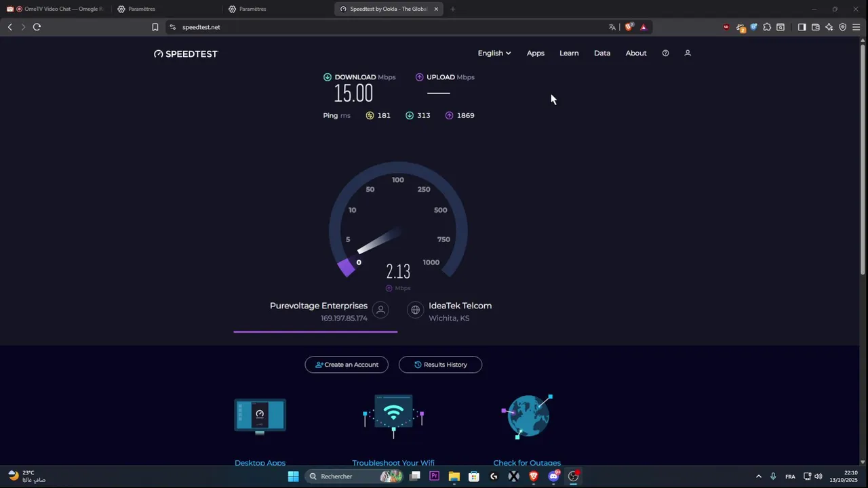Image resolution: width=868 pixels, height=488 pixels.
Task: Open Brave Shields lion icon
Action: coord(629,27)
